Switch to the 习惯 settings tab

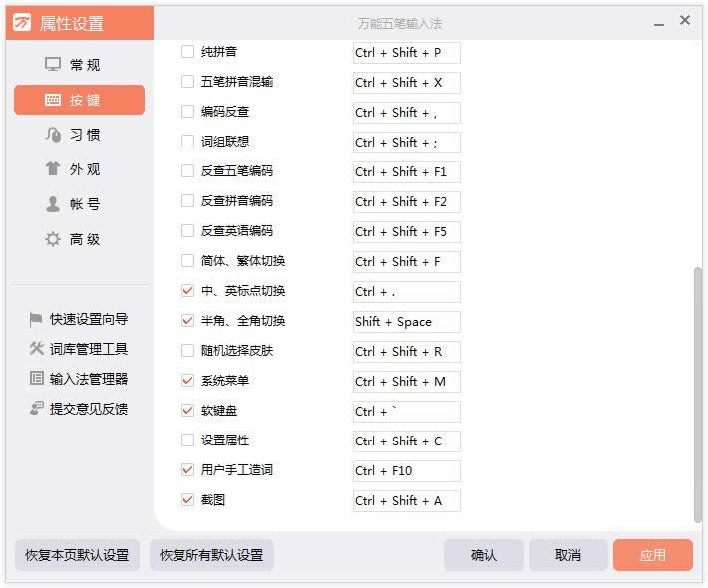point(79,135)
